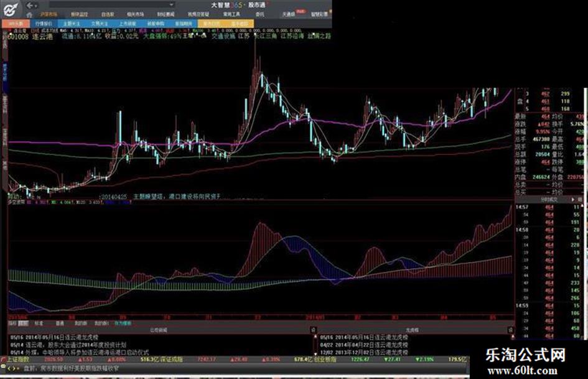Click the 内盘 246624 value
The image size is (588, 379).
pyautogui.click(x=541, y=177)
